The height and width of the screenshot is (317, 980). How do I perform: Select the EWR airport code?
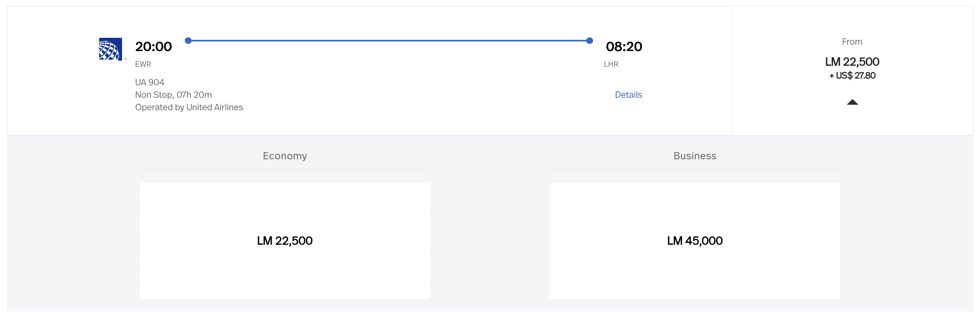143,64
